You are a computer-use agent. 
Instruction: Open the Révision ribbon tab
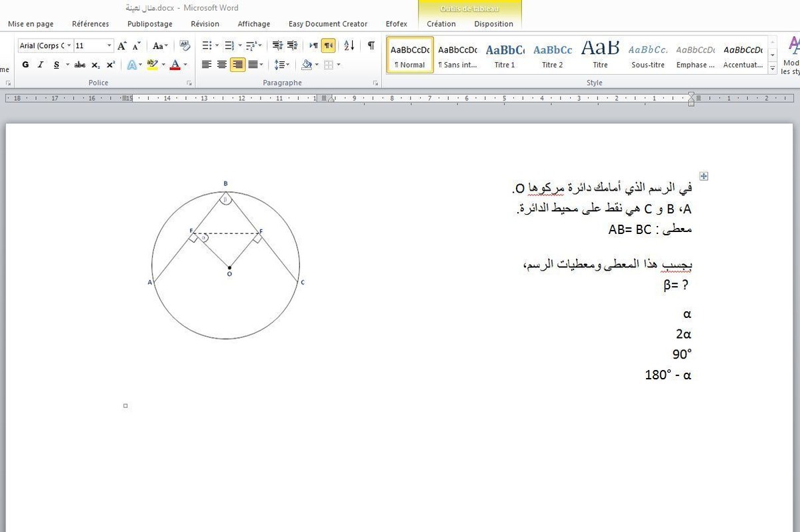click(x=205, y=24)
